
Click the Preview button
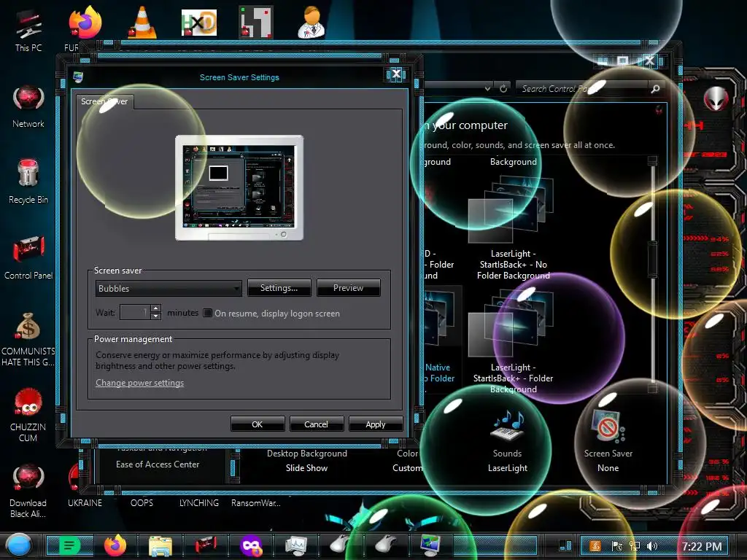coord(348,287)
